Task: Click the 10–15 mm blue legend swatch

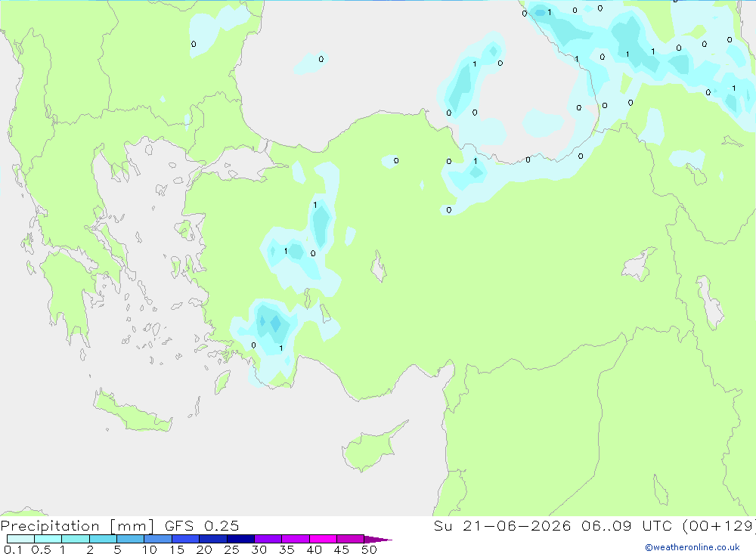Action: pos(158,539)
